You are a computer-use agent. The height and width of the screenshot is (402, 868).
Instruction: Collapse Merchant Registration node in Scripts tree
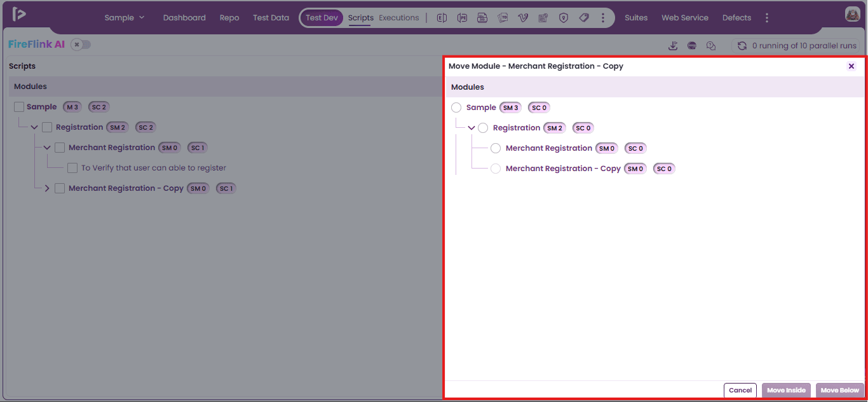click(47, 148)
